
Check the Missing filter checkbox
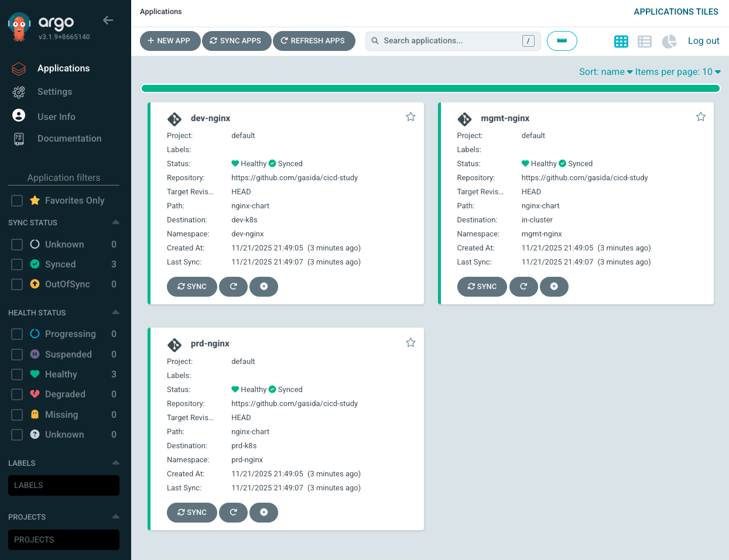tap(17, 415)
